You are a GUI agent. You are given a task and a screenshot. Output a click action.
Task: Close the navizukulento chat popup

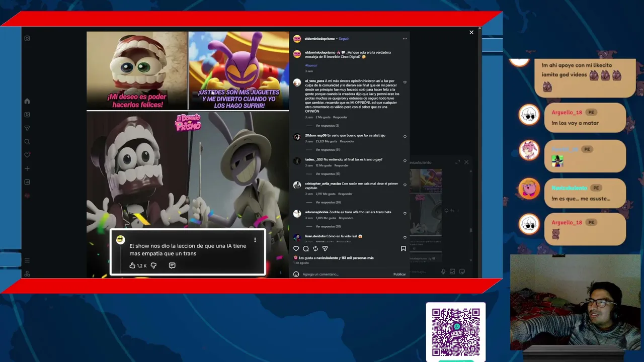466,162
